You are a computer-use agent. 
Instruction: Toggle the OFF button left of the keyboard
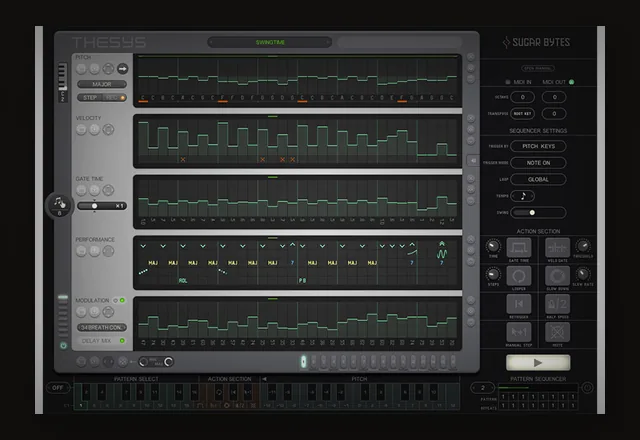58,388
